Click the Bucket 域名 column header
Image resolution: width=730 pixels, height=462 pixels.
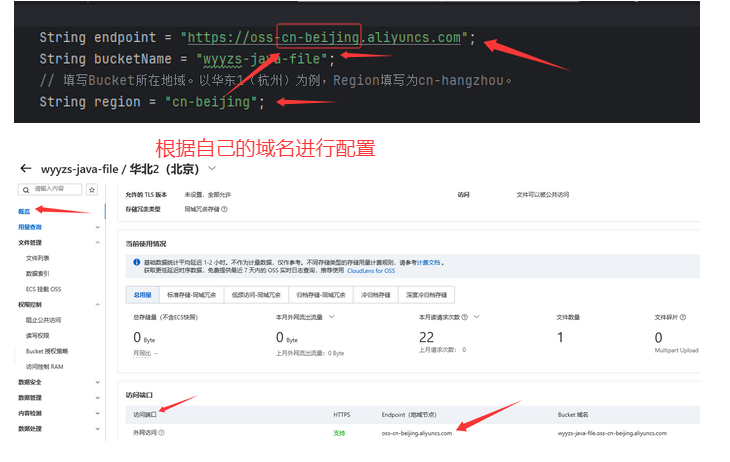coord(573,414)
